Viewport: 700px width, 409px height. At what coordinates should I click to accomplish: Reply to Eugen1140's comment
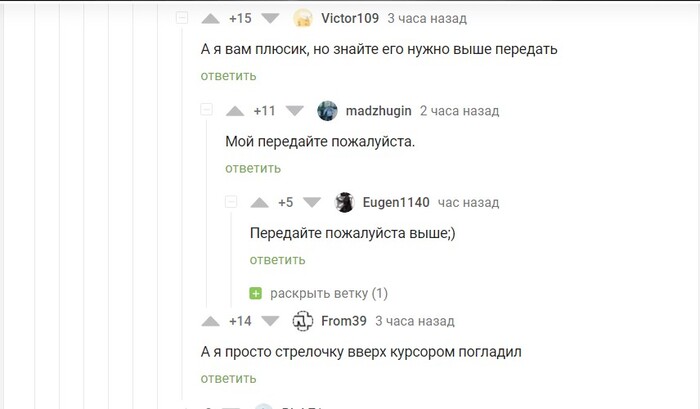(277, 260)
